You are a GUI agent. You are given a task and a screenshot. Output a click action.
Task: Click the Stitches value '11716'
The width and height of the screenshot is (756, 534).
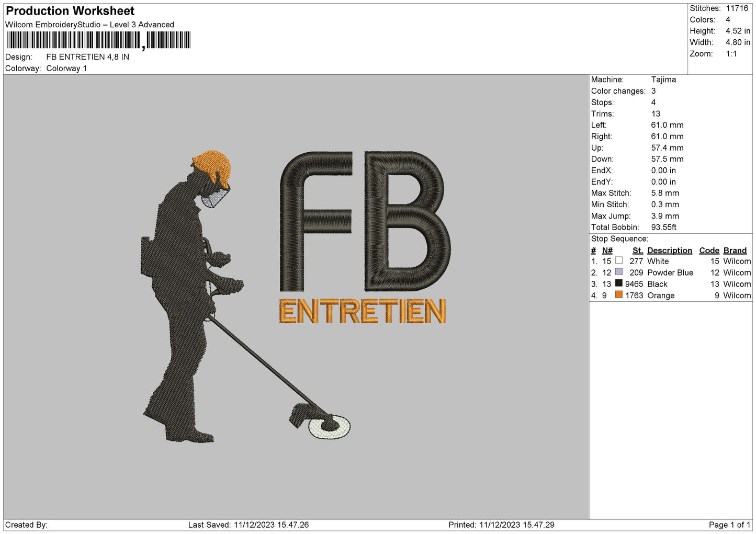tap(737, 8)
